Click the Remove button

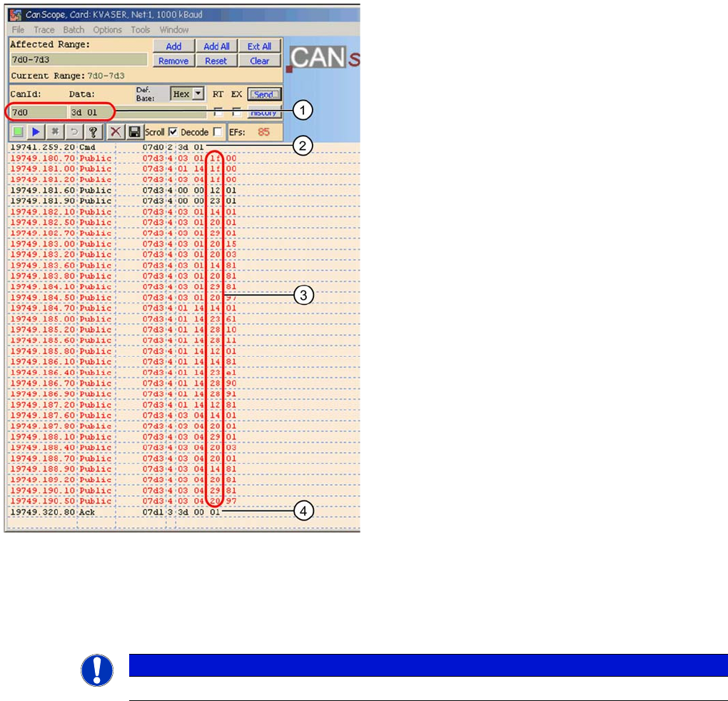click(x=173, y=61)
